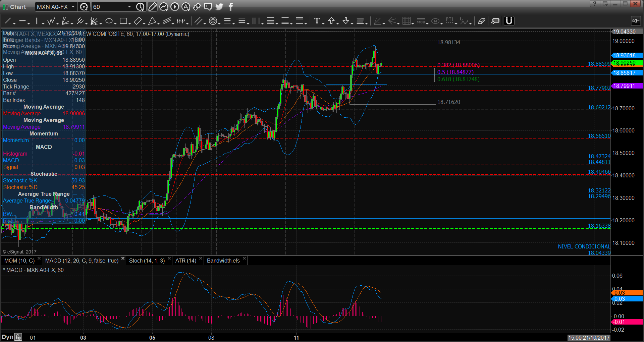Click the lock icon next to Dyn

(x=18, y=337)
